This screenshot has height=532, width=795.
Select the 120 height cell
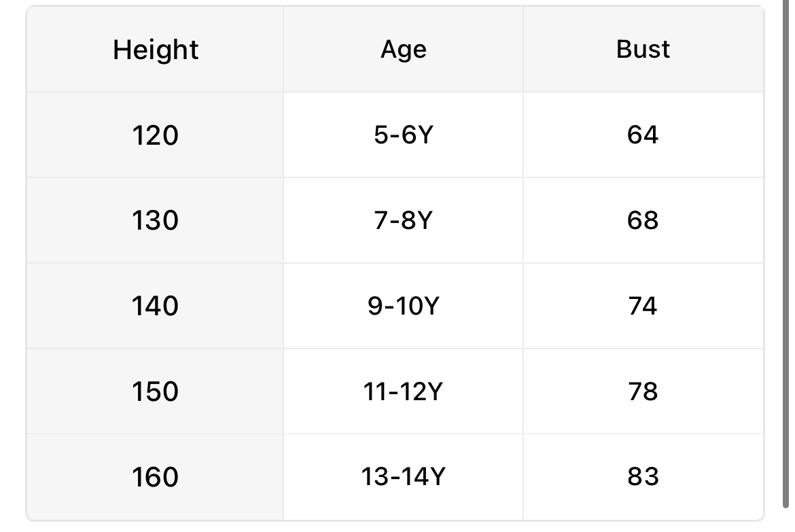click(156, 135)
